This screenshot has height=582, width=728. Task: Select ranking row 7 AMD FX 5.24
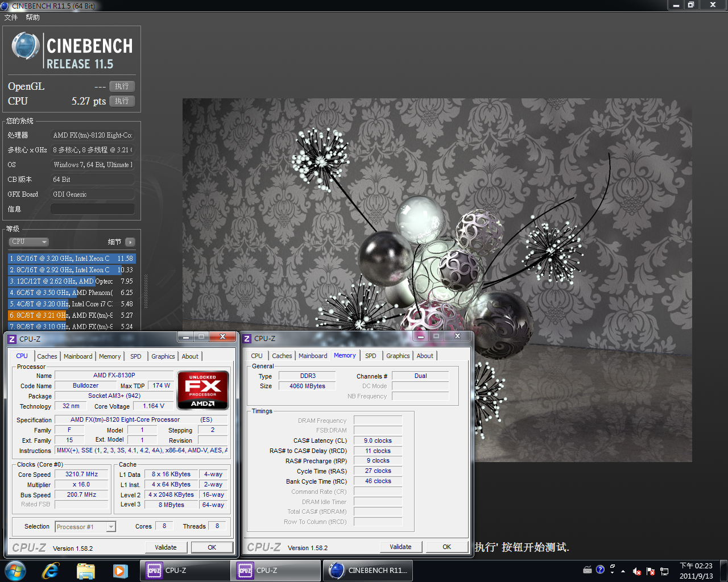[72, 326]
